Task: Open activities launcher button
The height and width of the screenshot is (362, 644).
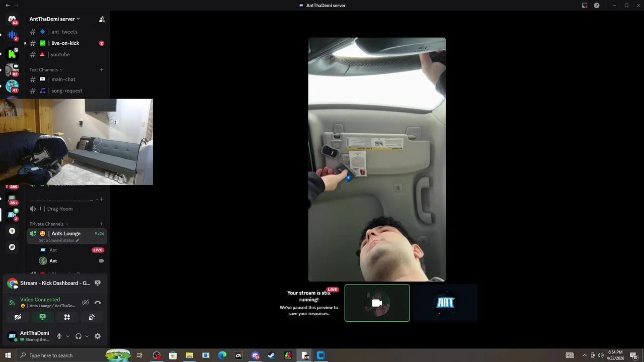Action: coord(67,317)
